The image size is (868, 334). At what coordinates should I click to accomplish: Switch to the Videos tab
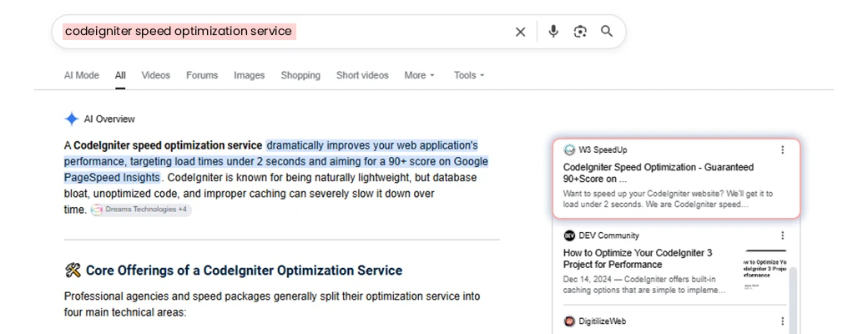(x=155, y=75)
